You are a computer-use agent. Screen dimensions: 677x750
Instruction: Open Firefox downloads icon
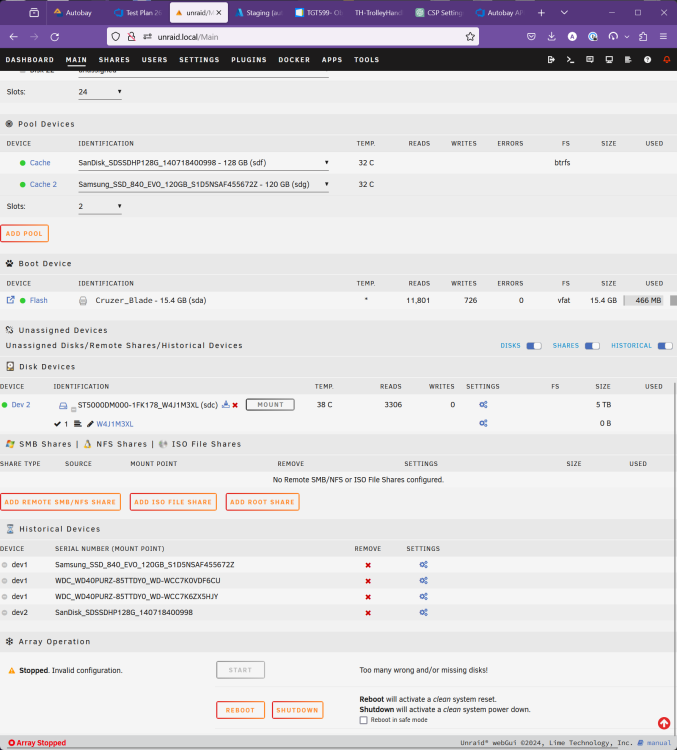click(552, 37)
